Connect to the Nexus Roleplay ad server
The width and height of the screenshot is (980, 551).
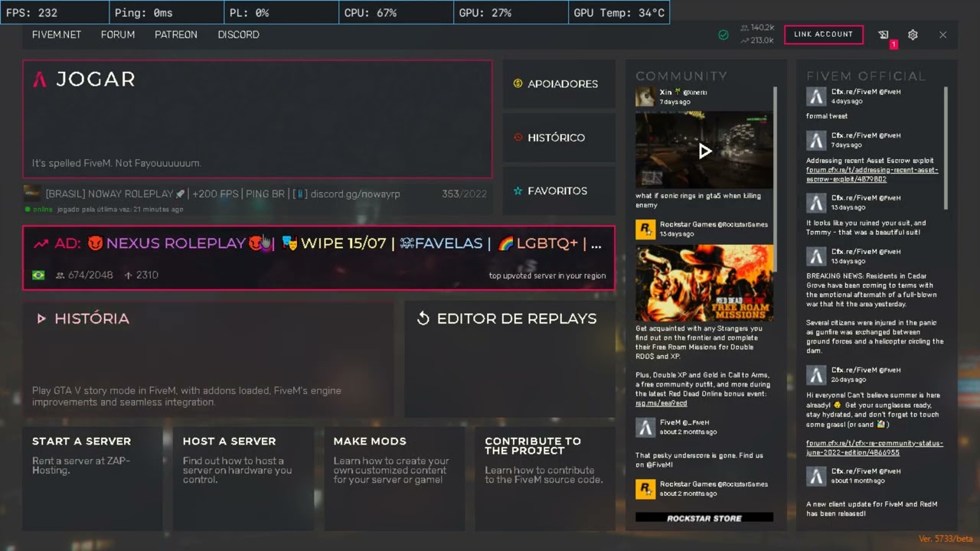(318, 258)
